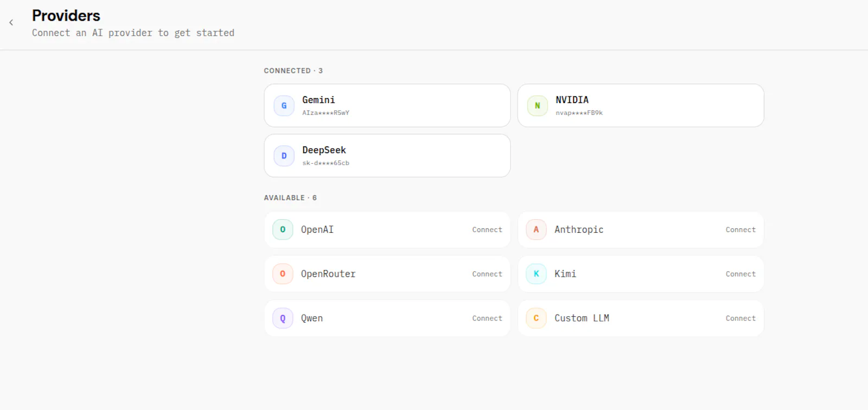Connect the OpenAI provider
868x410 pixels.
tap(487, 230)
